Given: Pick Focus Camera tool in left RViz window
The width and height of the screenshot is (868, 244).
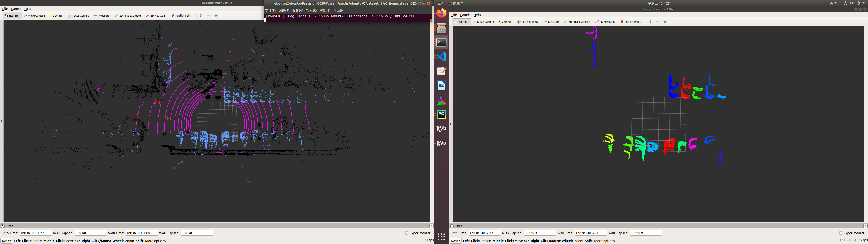Looking at the screenshot, I should [78, 16].
